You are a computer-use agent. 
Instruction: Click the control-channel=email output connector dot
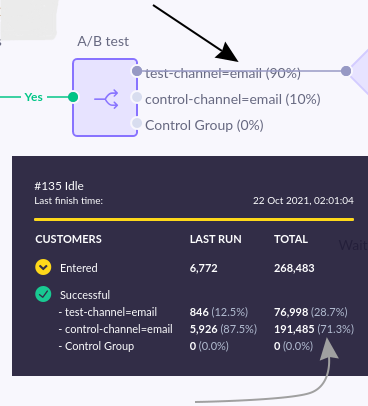coord(137,97)
